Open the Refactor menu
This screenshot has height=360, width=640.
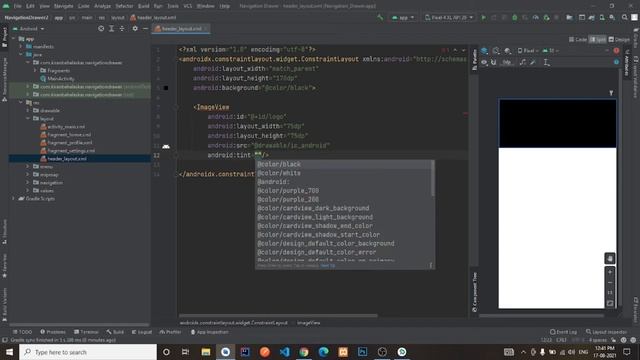click(x=124, y=6)
